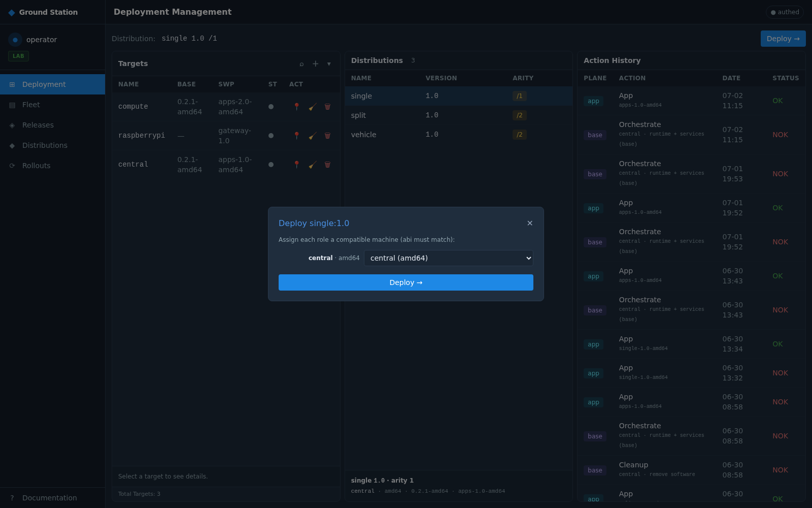Click the pin icon for compute target
The image size is (812, 508).
coord(297,107)
